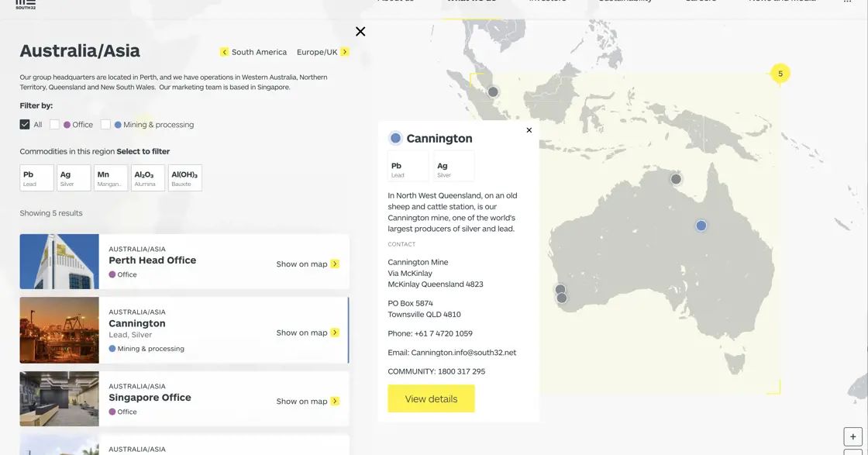Click the yellow cluster marker showing 5
This screenshot has width=868, height=455.
pyautogui.click(x=780, y=74)
